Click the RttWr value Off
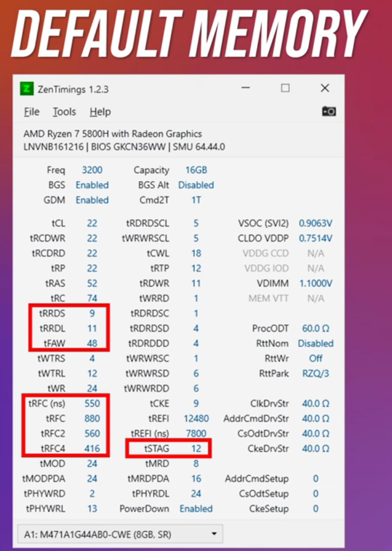The height and width of the screenshot is (551, 392). [x=316, y=358]
